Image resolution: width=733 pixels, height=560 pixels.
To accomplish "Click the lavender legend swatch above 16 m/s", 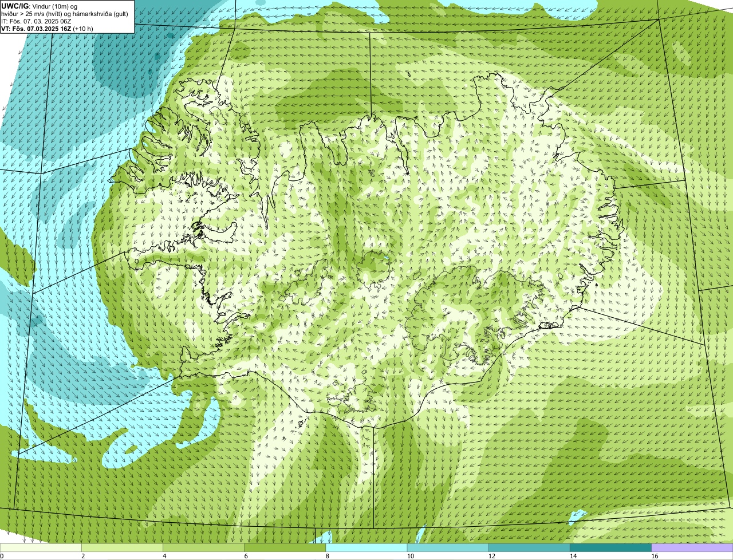I will pos(692,547).
